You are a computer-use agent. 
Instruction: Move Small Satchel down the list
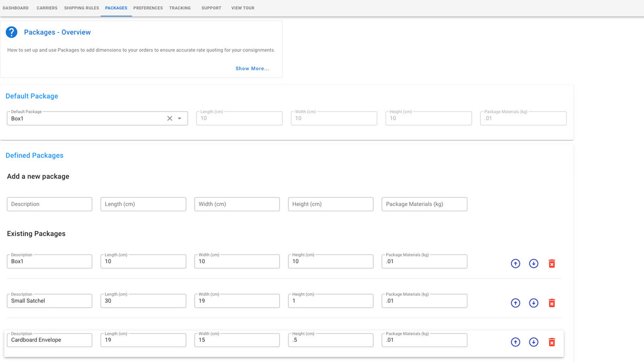click(533, 303)
